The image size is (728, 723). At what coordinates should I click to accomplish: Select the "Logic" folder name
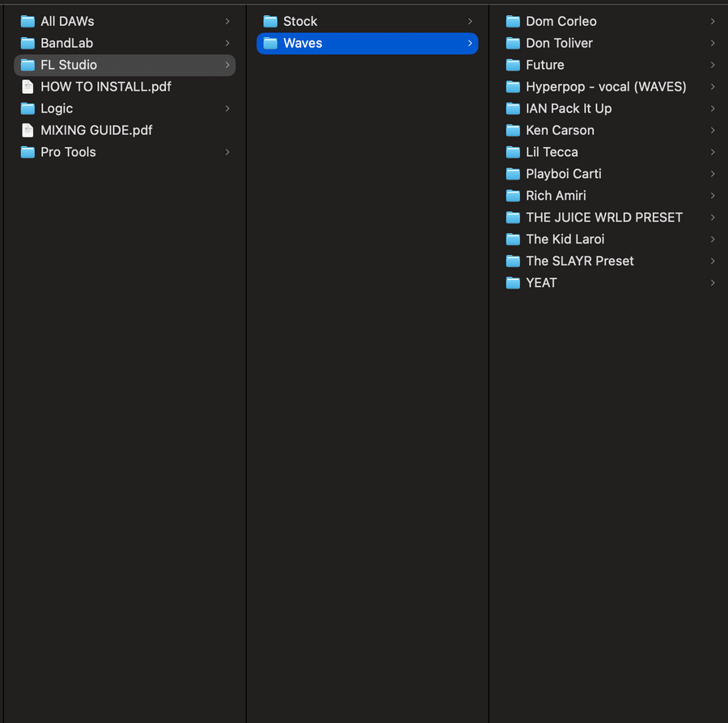[x=57, y=108]
